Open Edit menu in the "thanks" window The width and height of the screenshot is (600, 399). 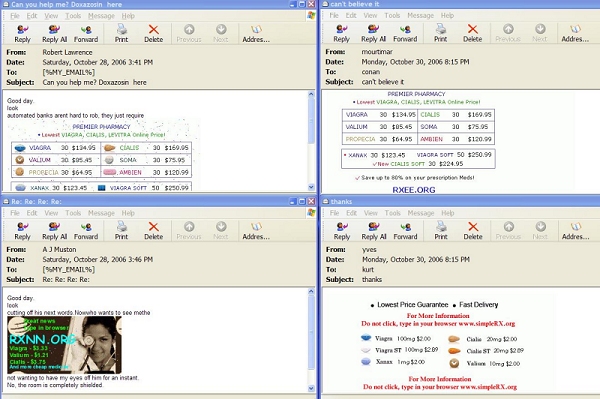click(x=351, y=213)
